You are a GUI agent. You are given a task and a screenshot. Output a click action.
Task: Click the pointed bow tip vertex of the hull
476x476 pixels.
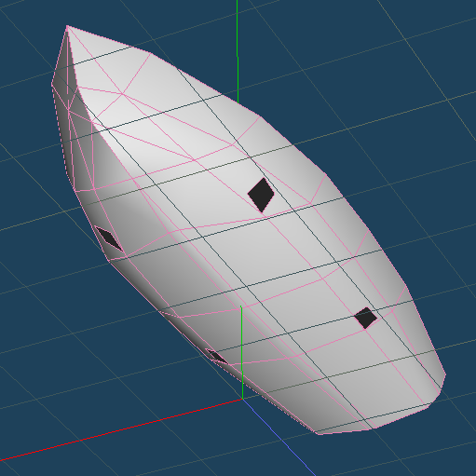pyautogui.click(x=67, y=27)
